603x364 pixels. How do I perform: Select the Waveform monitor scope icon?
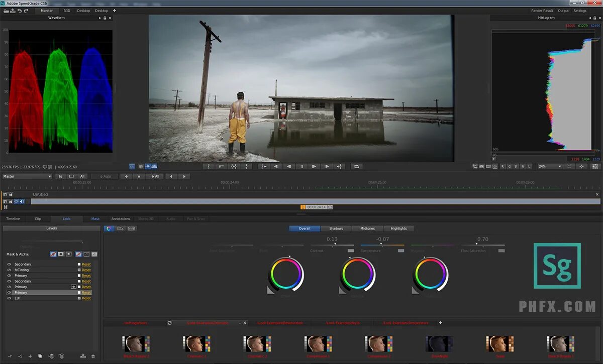coord(154,166)
